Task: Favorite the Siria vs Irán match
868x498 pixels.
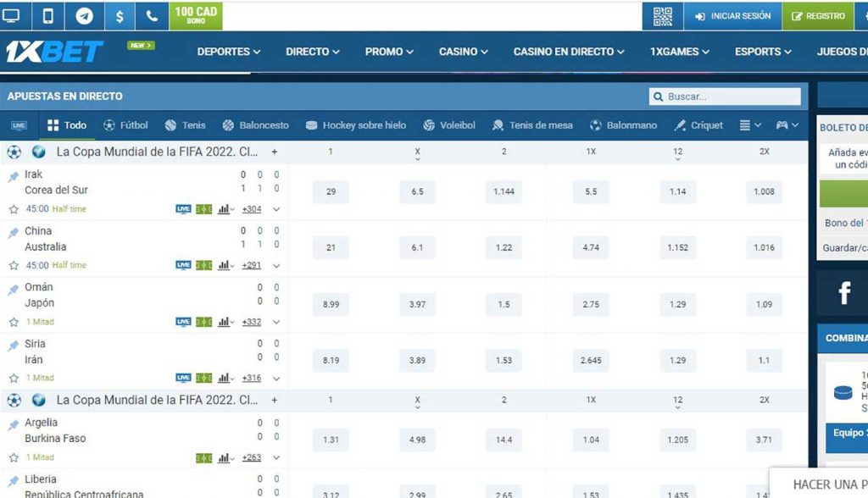Action: tap(14, 379)
